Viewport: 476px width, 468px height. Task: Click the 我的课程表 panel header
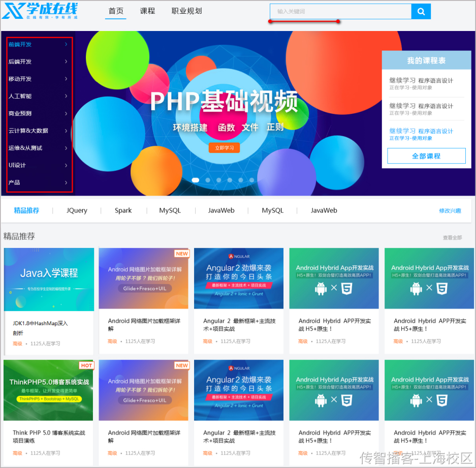pyautogui.click(x=426, y=60)
